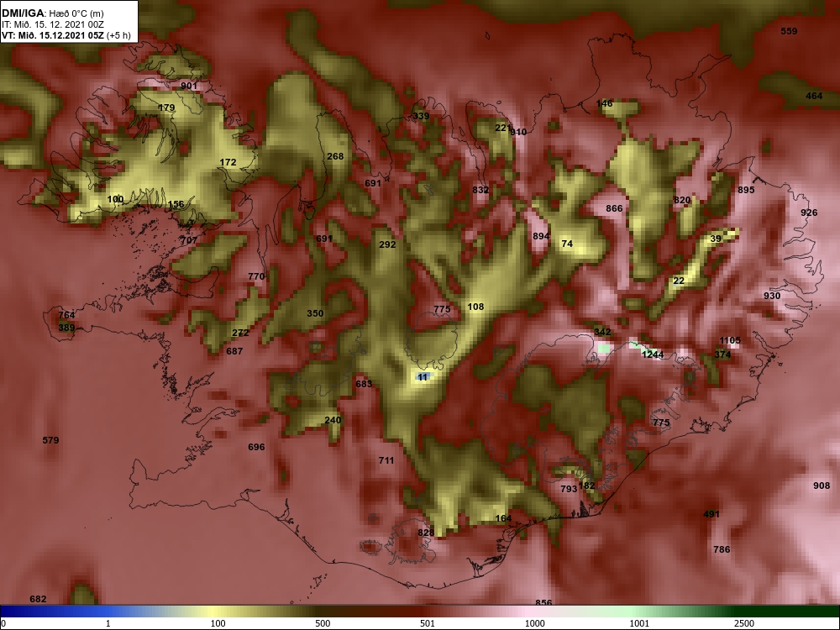Click the legend label 1001

coord(639,623)
